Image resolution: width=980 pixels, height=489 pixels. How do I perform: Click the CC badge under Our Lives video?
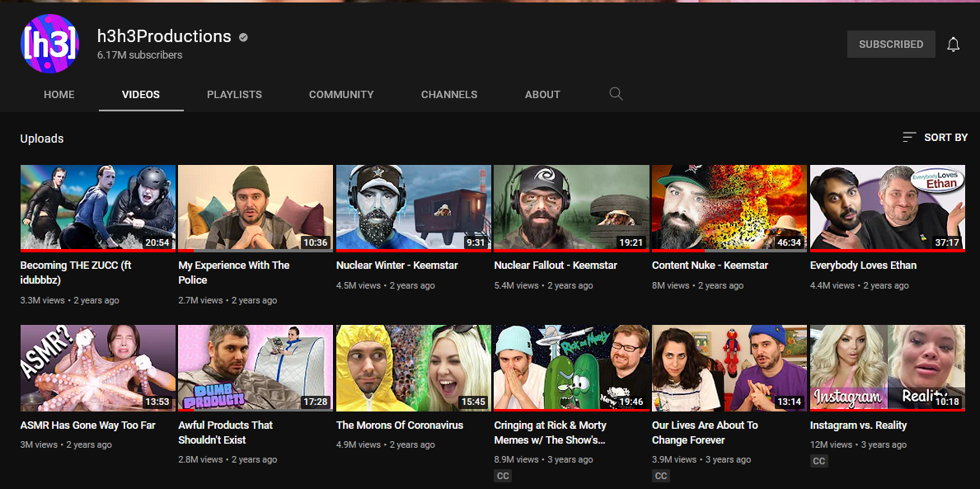point(661,477)
